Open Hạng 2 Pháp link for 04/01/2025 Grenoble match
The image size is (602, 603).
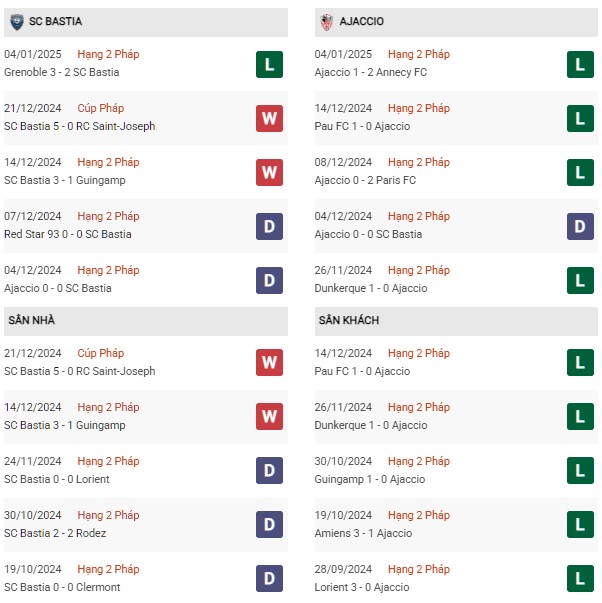pyautogui.click(x=108, y=54)
